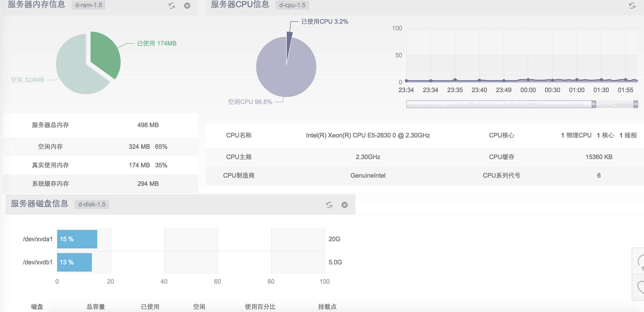
Task: Click the GenuineIntel manufacturer value
Action: 368,175
